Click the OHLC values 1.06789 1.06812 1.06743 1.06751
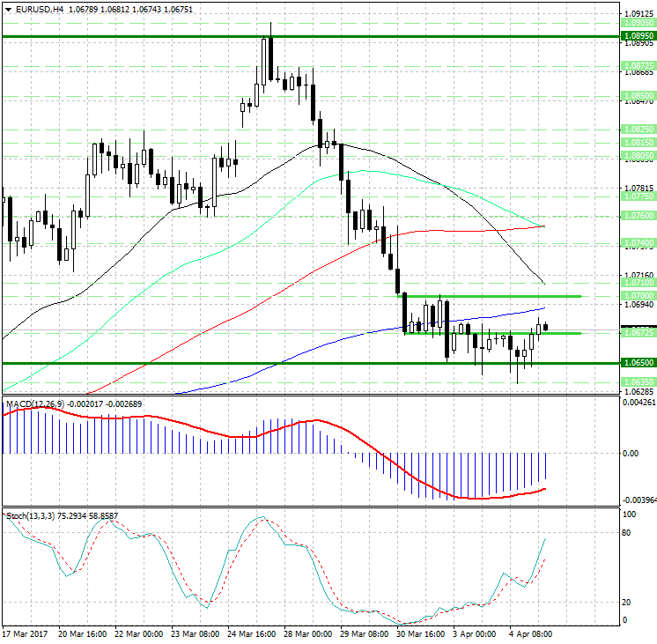The width and height of the screenshot is (657, 644). pos(130,9)
